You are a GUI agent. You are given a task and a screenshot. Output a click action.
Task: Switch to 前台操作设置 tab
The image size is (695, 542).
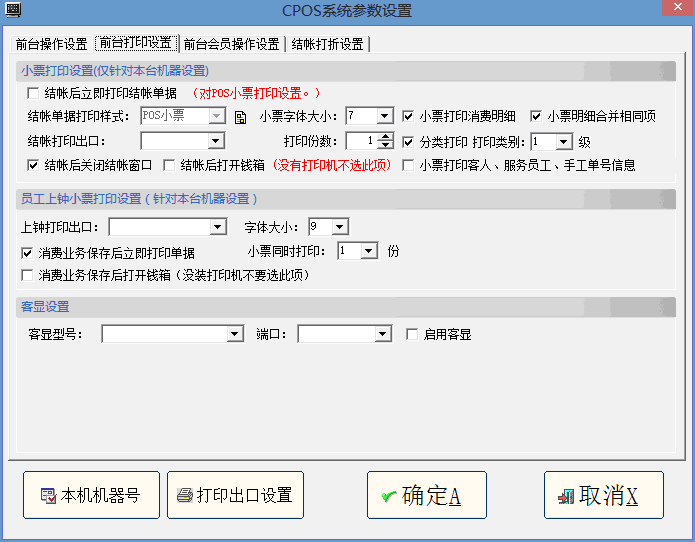pyautogui.click(x=51, y=44)
